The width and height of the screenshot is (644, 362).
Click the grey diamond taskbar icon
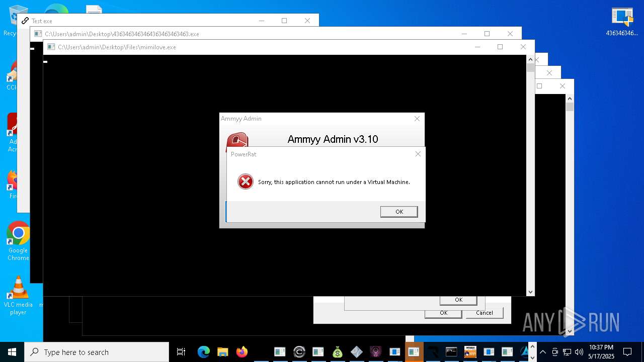[x=357, y=352]
